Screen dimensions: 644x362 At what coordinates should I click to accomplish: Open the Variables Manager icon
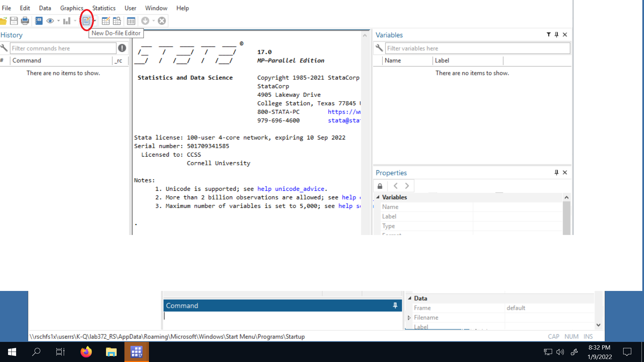coord(131,21)
